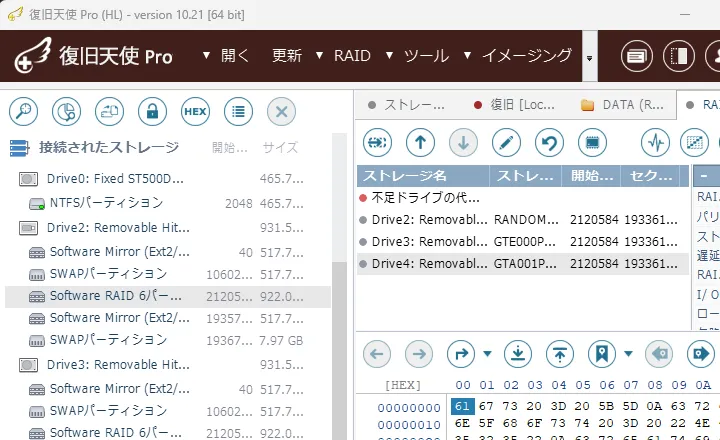Click the panel layout icon in header

(679, 56)
